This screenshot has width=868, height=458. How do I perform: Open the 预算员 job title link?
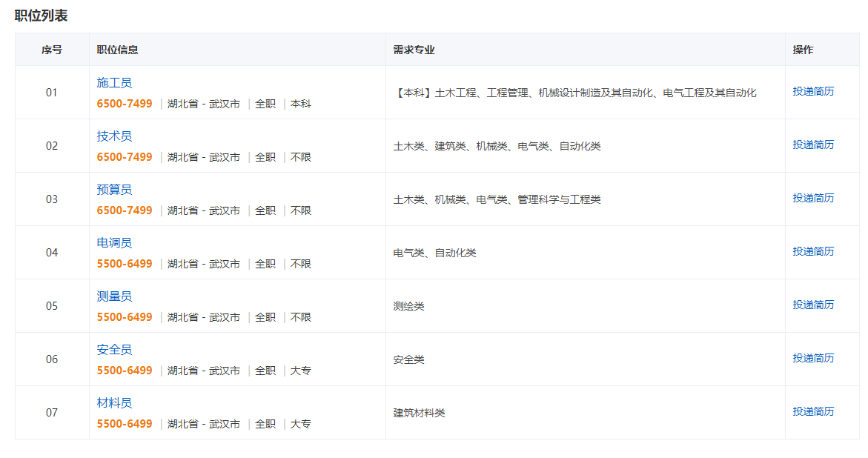[114, 190]
